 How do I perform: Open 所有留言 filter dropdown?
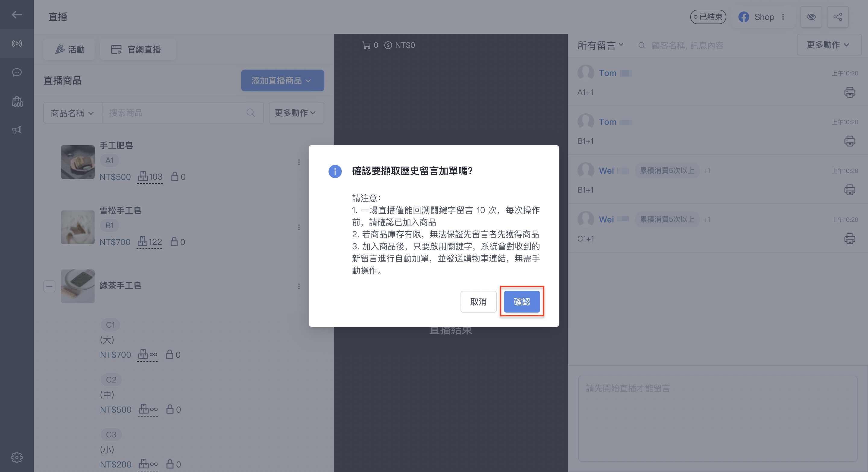[600, 45]
